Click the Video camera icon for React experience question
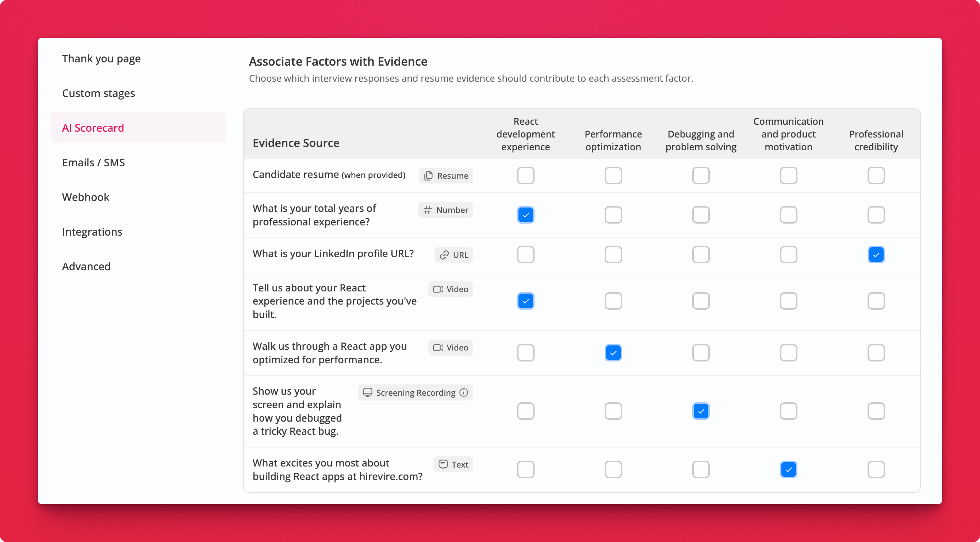This screenshot has height=542, width=980. pyautogui.click(x=438, y=289)
